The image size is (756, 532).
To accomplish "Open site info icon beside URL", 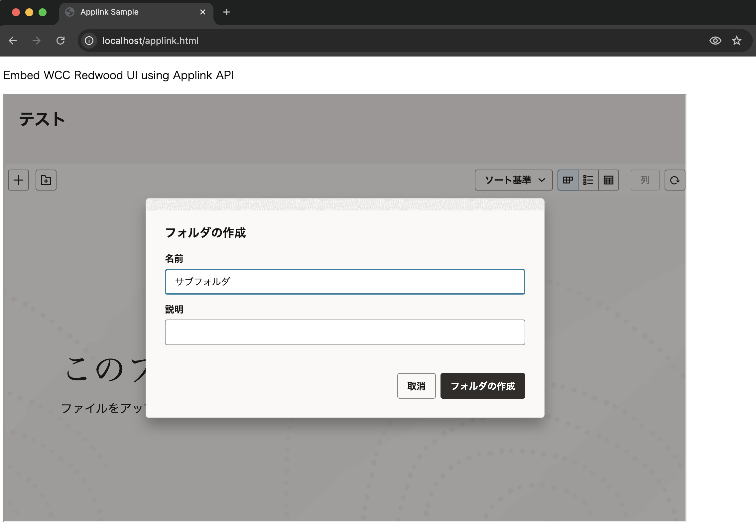I will click(89, 41).
